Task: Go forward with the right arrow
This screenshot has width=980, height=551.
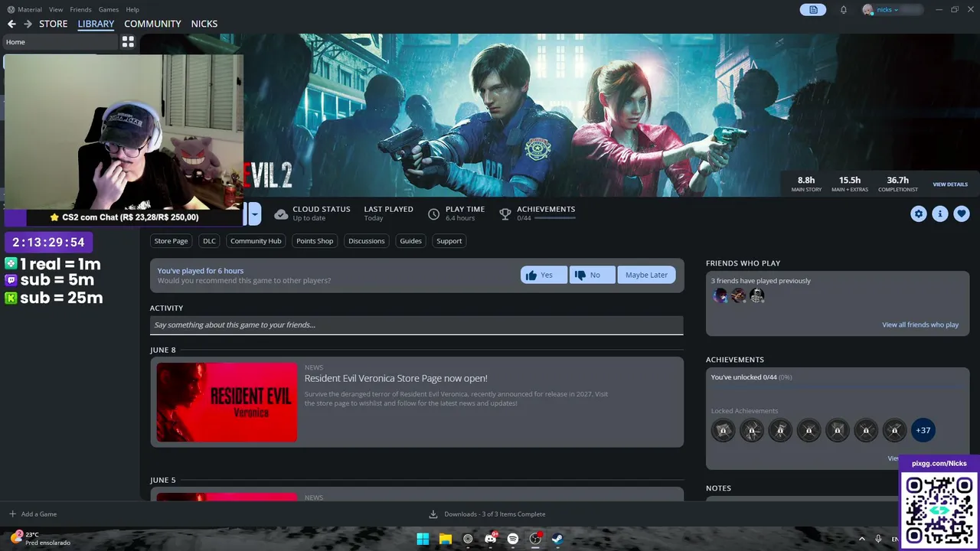Action: [x=28, y=24]
